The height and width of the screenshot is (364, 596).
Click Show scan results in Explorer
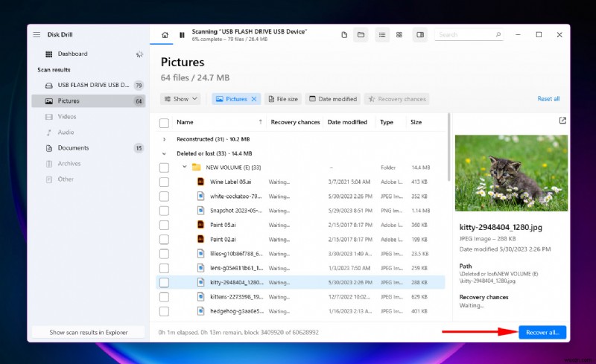click(x=88, y=333)
